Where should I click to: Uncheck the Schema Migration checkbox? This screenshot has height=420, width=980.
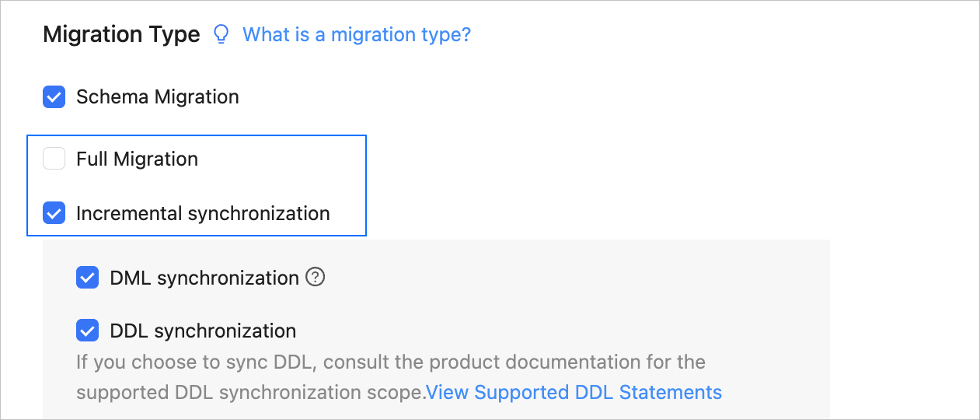[x=54, y=97]
